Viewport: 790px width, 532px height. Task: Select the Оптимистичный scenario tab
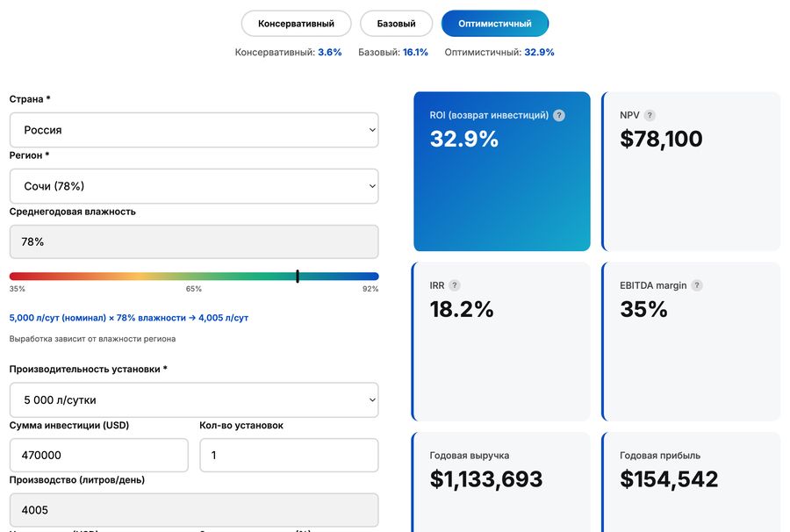(495, 24)
